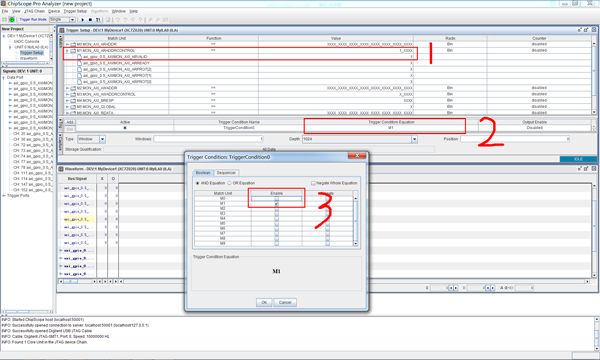This screenshot has width=600, height=360.
Task: Click the M4:MON_AXI_BRESP folder icon
Action: click(x=73, y=101)
